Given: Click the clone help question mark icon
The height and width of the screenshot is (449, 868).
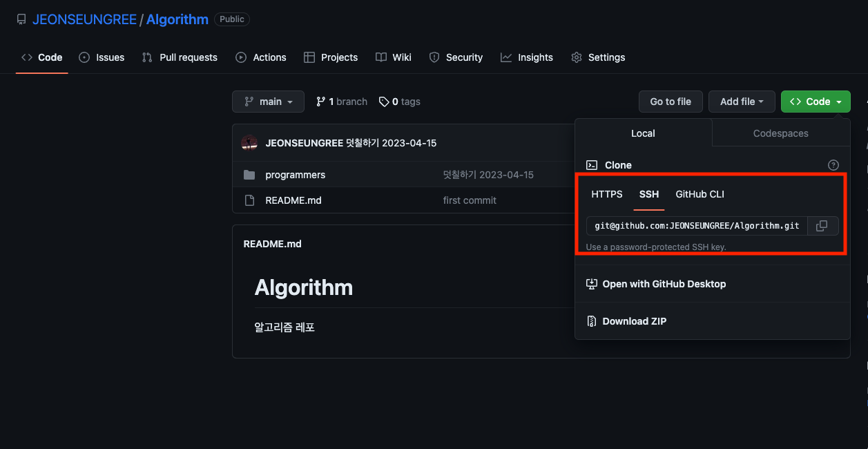Looking at the screenshot, I should (x=833, y=165).
